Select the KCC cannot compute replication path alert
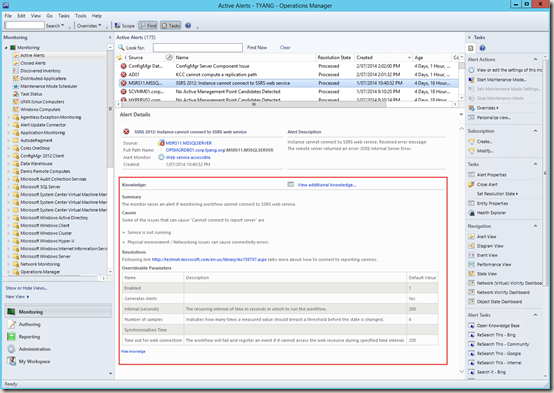This screenshot has width=554, height=393. click(289, 75)
